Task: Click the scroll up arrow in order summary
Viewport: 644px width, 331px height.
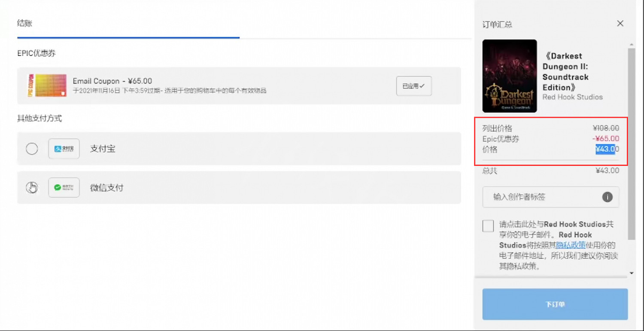Action: (x=631, y=44)
